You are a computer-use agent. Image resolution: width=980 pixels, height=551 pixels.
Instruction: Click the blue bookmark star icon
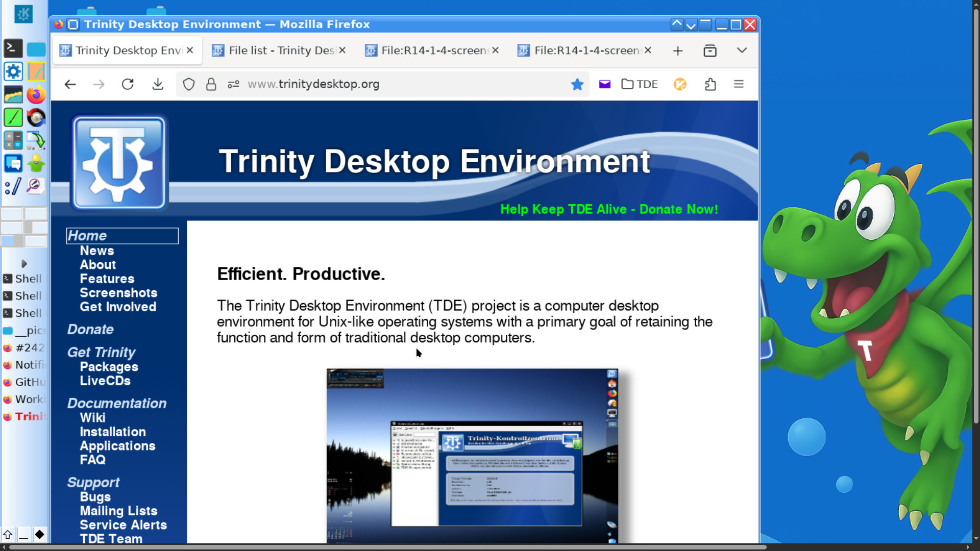[577, 84]
